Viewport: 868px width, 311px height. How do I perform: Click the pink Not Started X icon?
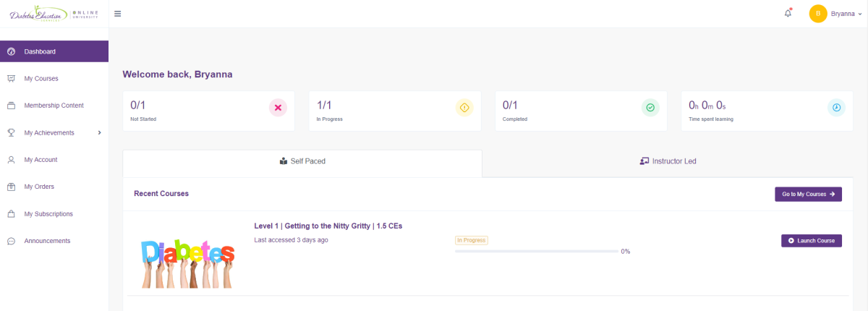278,108
